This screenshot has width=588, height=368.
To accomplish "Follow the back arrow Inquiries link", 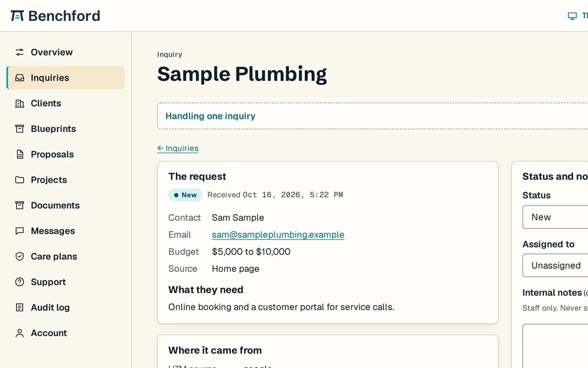I will tap(178, 148).
